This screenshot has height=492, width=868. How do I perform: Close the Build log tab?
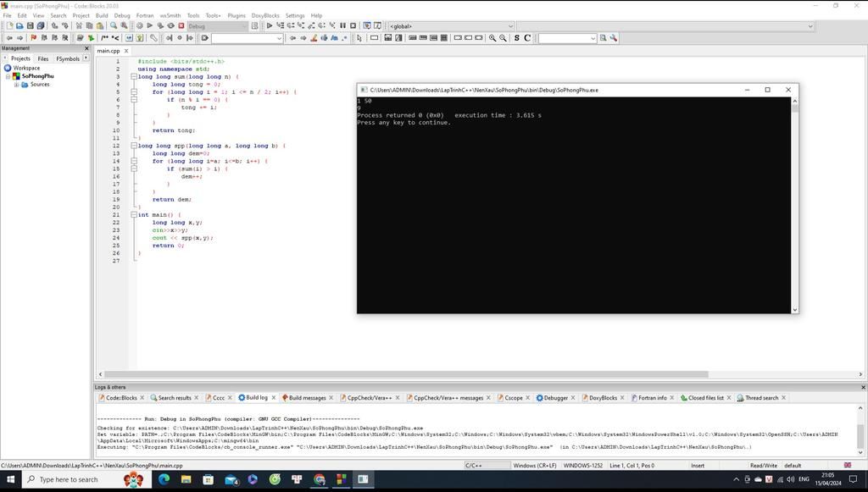[274, 398]
